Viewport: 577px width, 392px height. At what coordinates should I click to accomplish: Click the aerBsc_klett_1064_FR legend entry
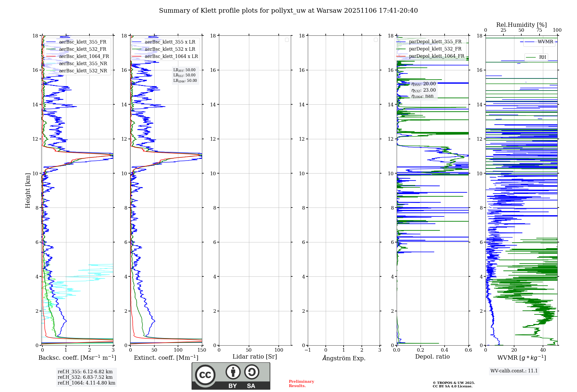click(84, 56)
